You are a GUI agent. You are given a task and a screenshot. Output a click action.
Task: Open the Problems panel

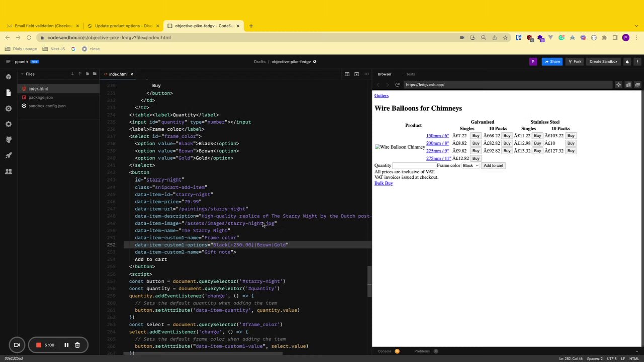pos(422,351)
